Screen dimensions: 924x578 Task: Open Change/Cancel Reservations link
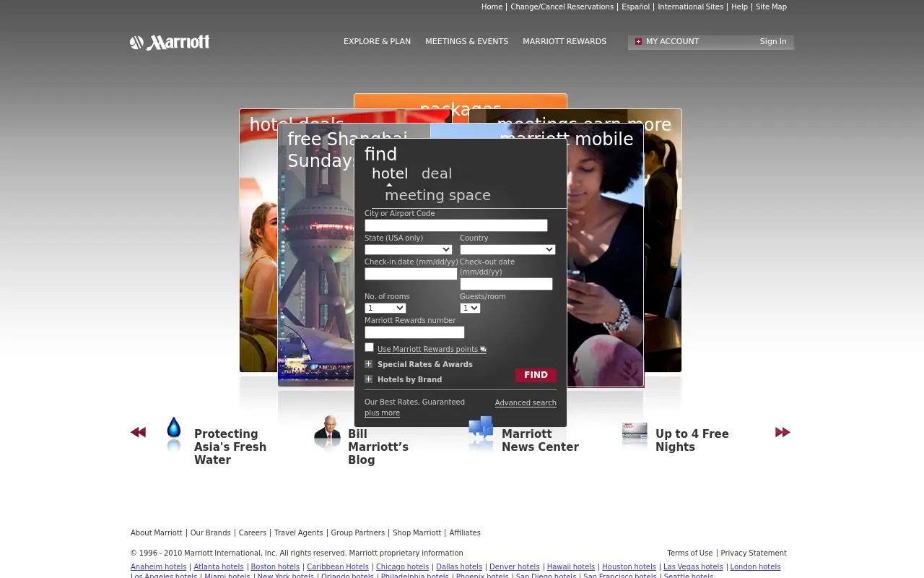click(x=562, y=7)
